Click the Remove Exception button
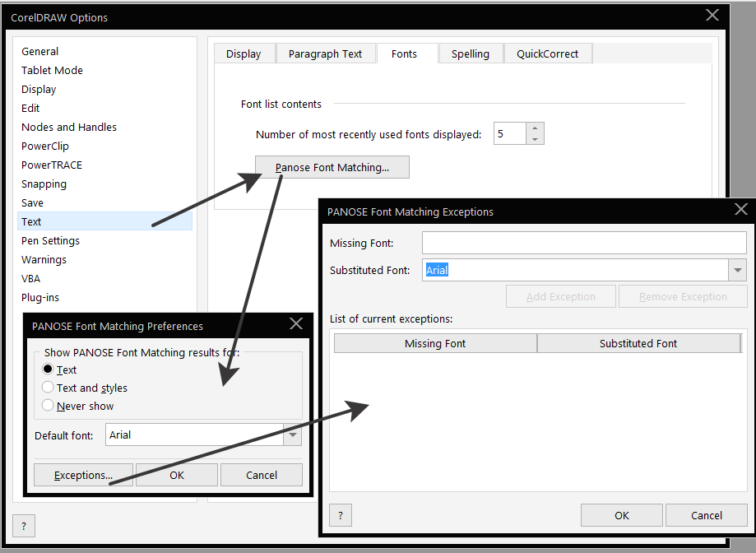756x553 pixels. tap(683, 296)
